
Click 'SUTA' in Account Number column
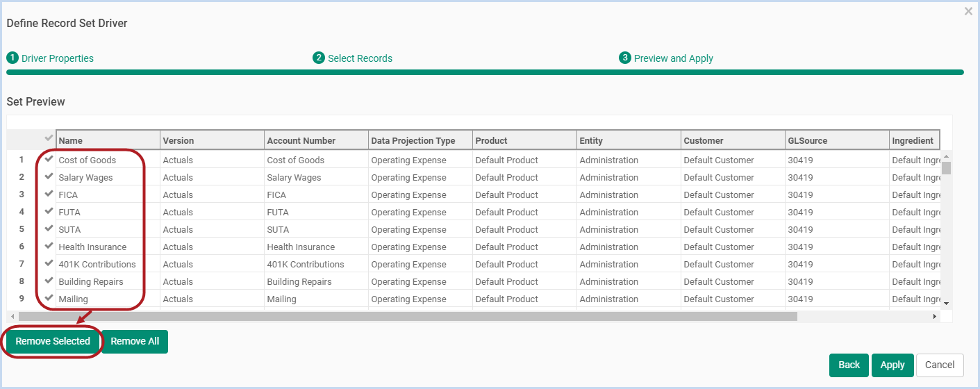[278, 229]
